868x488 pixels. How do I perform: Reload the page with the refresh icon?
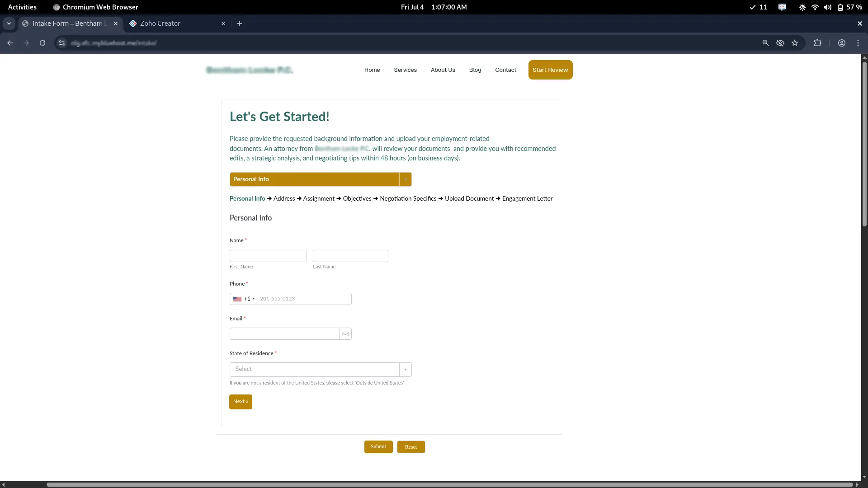click(42, 43)
